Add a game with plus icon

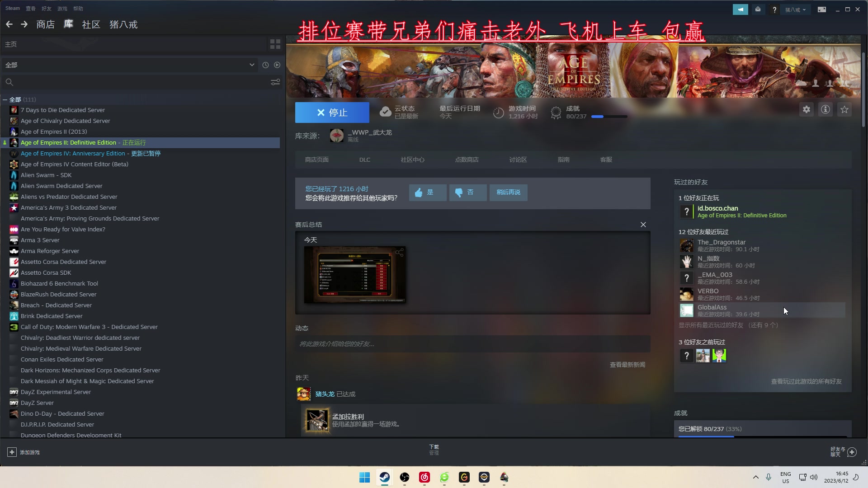coord(12,452)
